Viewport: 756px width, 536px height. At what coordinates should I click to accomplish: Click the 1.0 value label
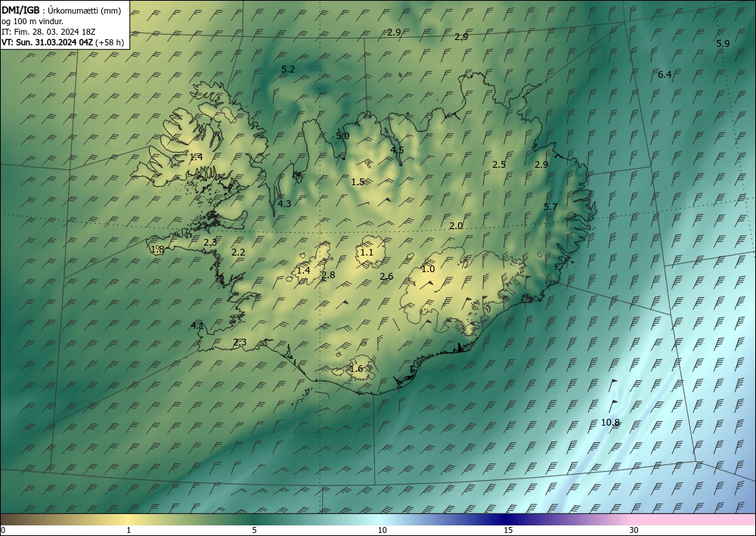pyautogui.click(x=428, y=269)
